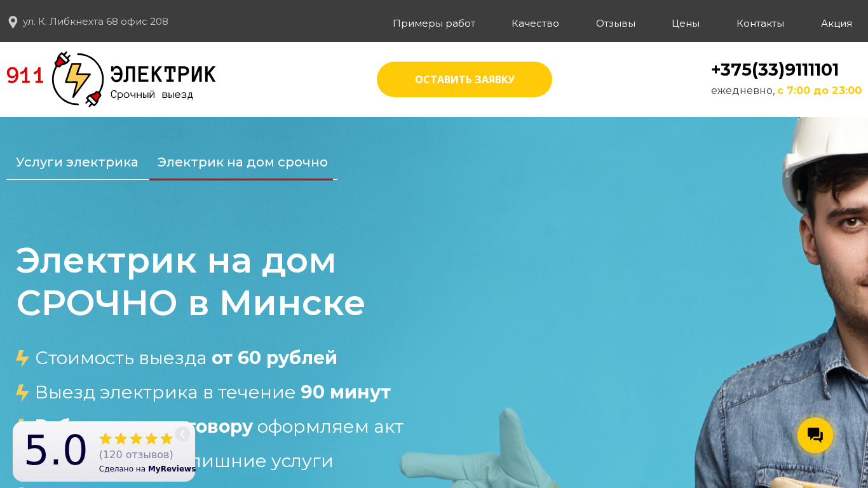Screen dimensions: 868x488
Task: Go to Качество section
Action: (x=535, y=24)
